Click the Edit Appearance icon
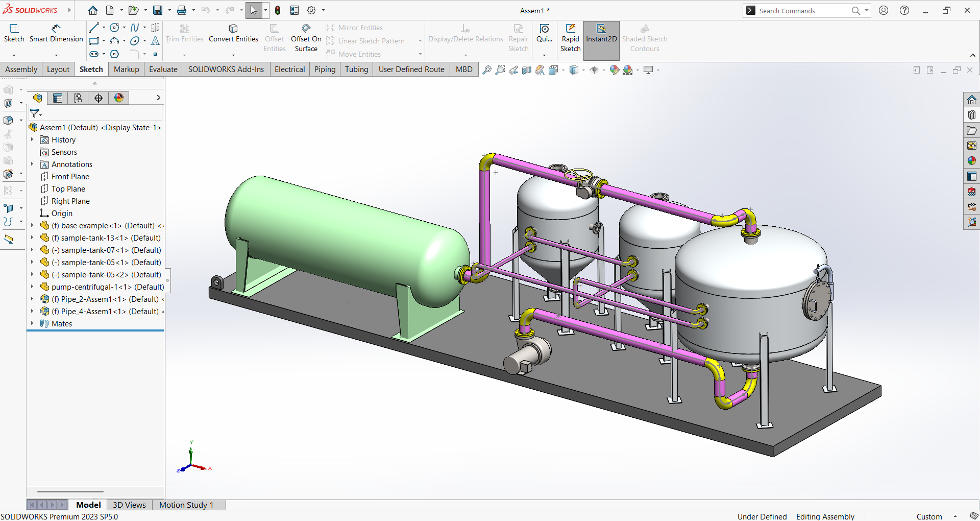Screen dimensions: 980x521 click(x=614, y=70)
